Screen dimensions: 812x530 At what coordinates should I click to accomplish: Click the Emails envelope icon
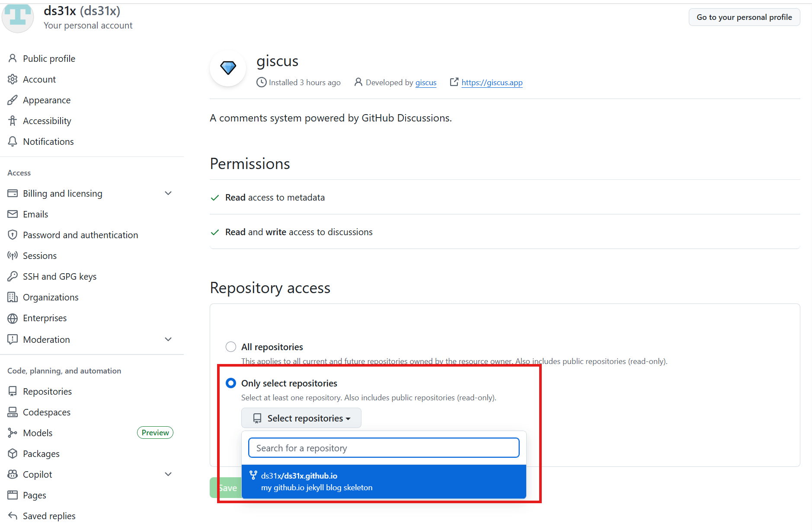[13, 214]
